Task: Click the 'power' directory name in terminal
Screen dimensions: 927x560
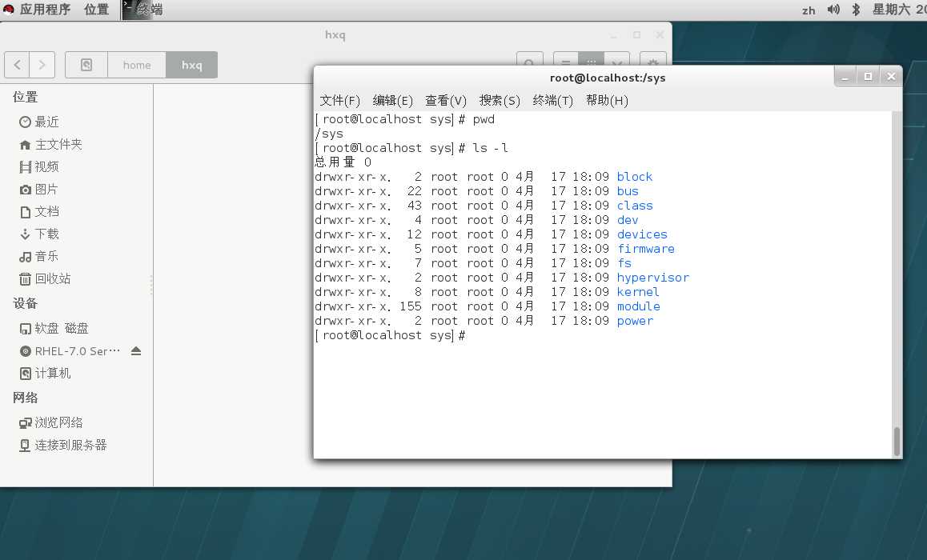Action: 635,321
